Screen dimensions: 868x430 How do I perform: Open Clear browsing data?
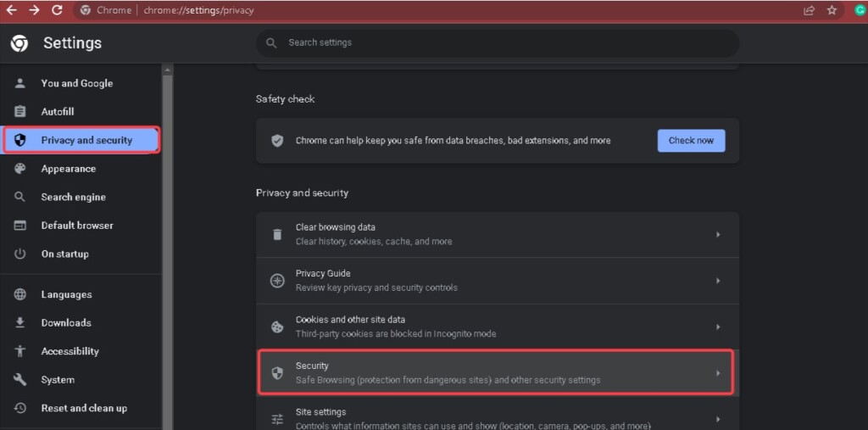[497, 234]
